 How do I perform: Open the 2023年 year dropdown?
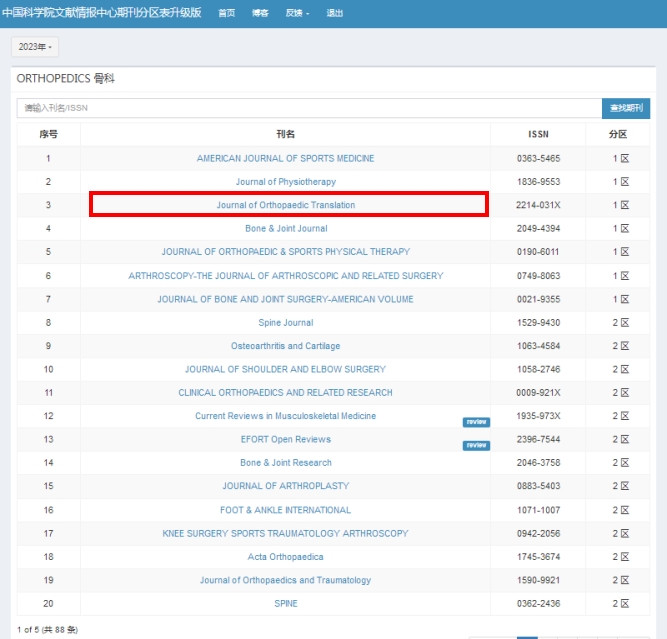[x=35, y=47]
